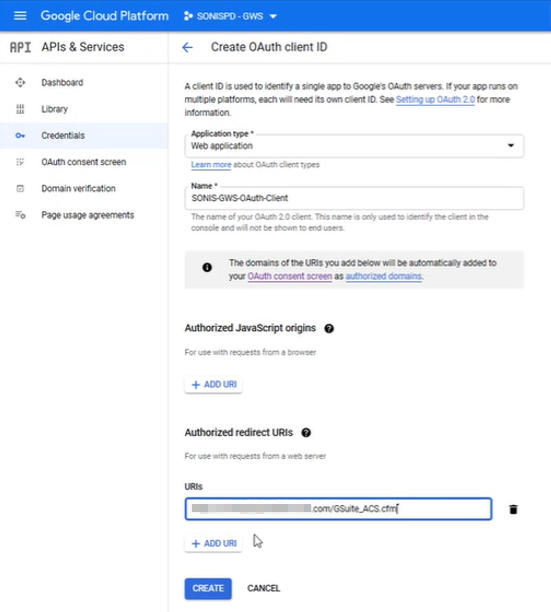Click help icon beside Authorized JavaScript origins
Image resolution: width=551 pixels, height=612 pixels.
[329, 329]
